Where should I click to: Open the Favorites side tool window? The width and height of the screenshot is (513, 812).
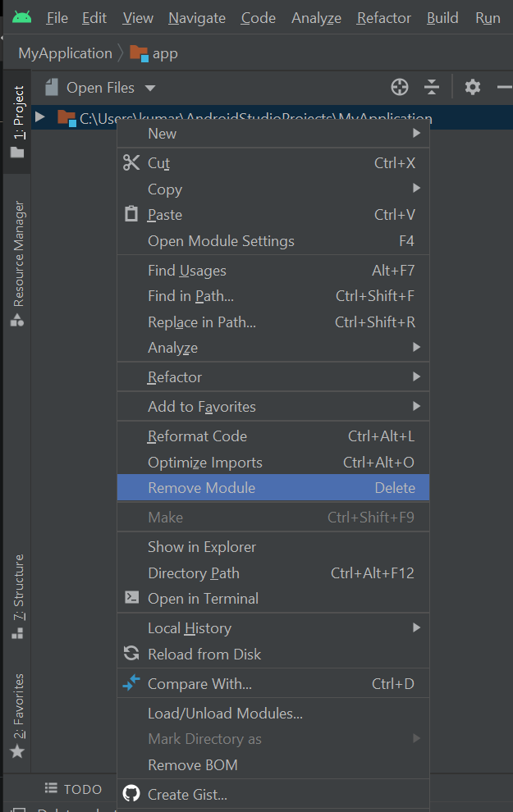[x=18, y=715]
